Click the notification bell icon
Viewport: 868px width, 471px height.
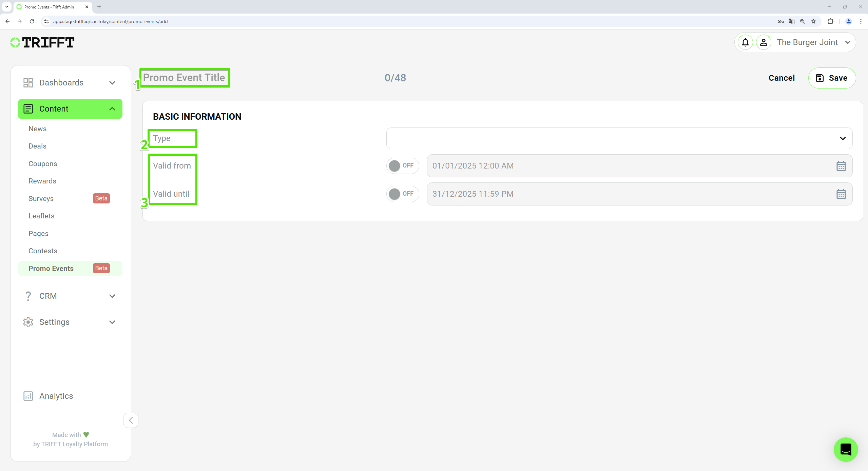click(x=745, y=42)
